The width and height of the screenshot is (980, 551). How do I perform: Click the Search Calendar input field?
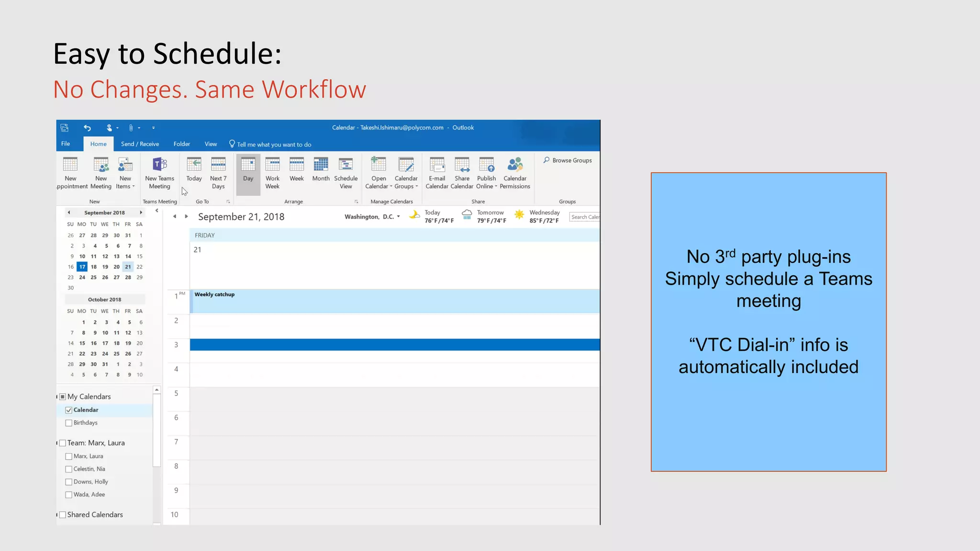[585, 217]
